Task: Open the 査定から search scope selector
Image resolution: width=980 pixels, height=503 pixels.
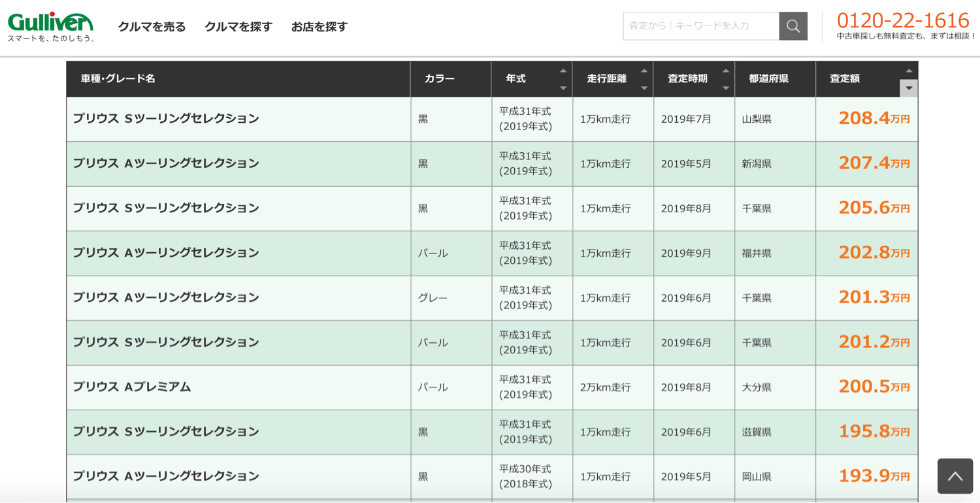Action: (650, 26)
